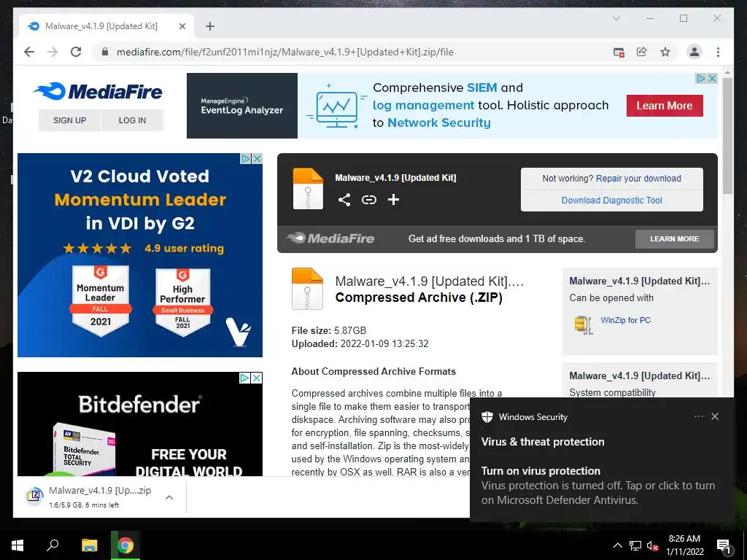Click the plus add-to-account icon
Screen dimensions: 747x560
393,200
